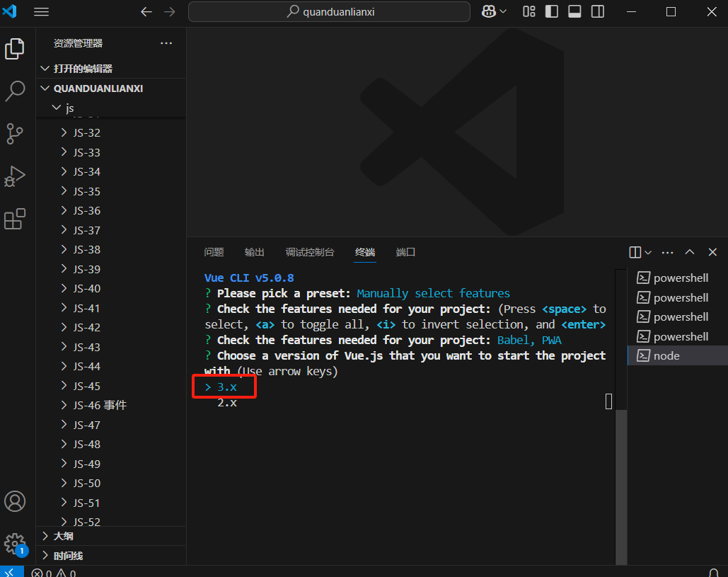The height and width of the screenshot is (577, 728).
Task: Toggle the secondary side bar
Action: click(598, 11)
